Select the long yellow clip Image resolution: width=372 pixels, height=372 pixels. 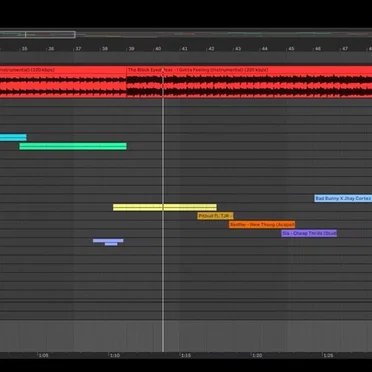tap(165, 207)
